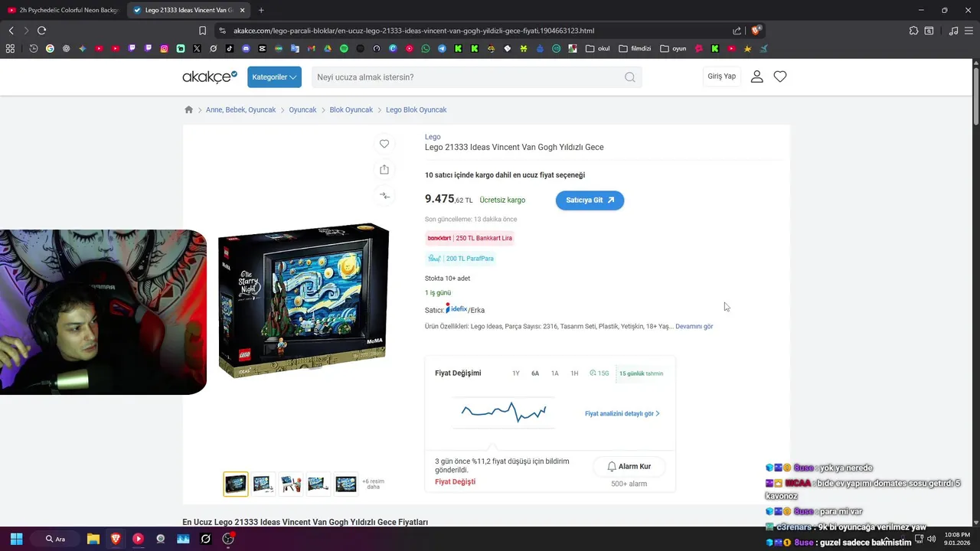Open Blok Oyuncak breadcrumb link

click(351, 109)
